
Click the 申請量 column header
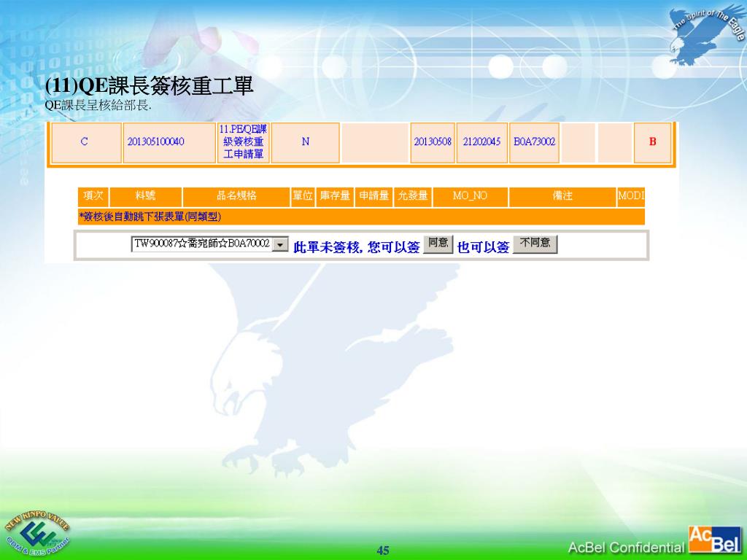tap(373, 196)
